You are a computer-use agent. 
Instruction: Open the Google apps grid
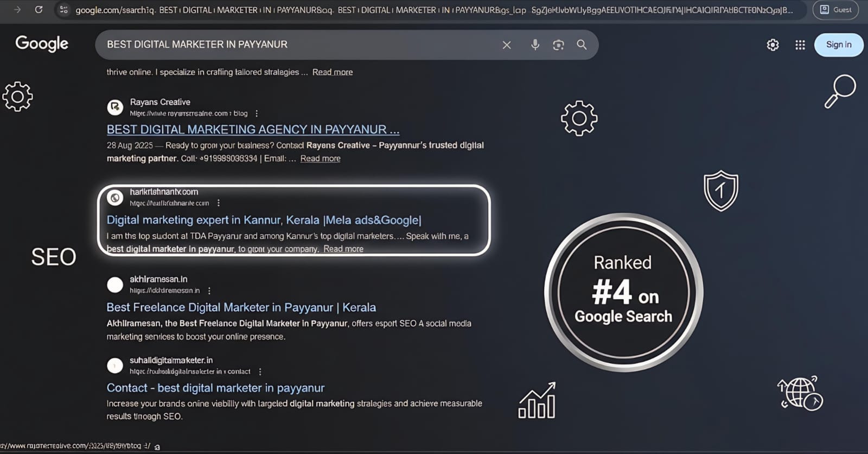pos(800,45)
